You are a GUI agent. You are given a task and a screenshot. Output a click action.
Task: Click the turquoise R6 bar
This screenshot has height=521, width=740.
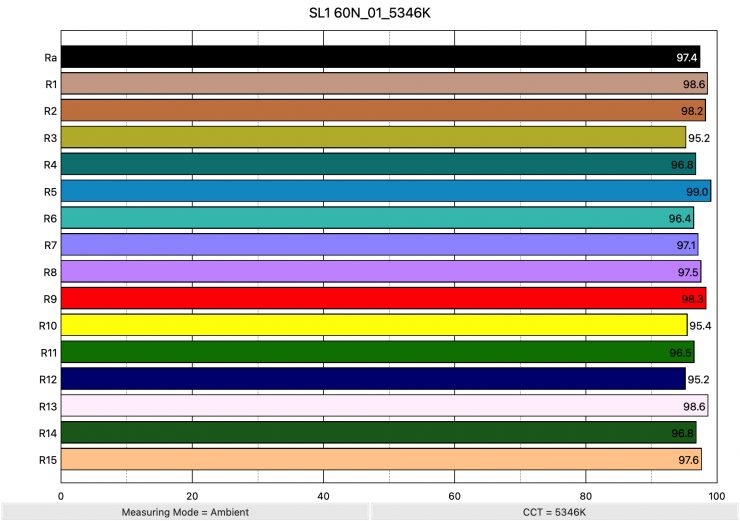377,218
